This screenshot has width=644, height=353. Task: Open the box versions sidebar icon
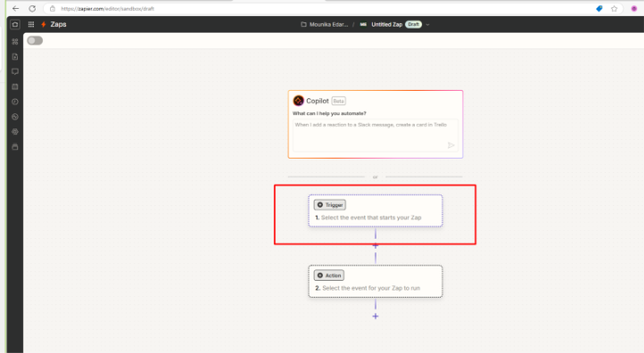pos(15,146)
